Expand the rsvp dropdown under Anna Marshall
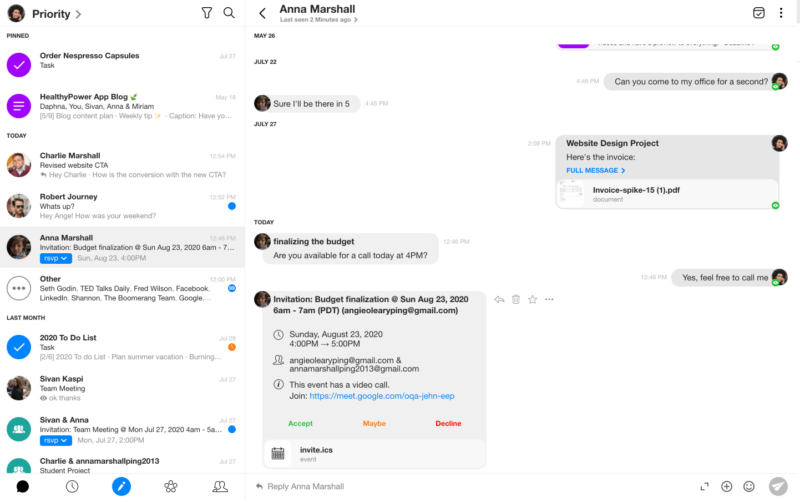This screenshot has width=800, height=502. (56, 259)
